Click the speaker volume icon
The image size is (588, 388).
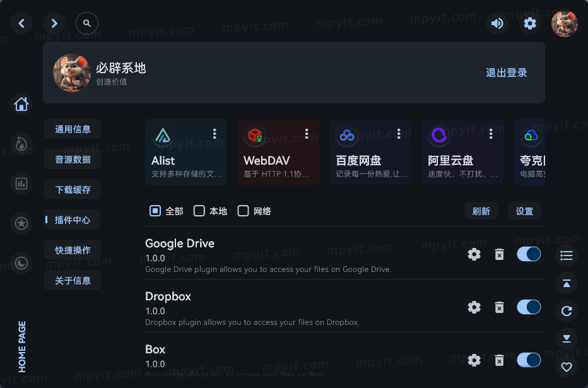[x=497, y=23]
